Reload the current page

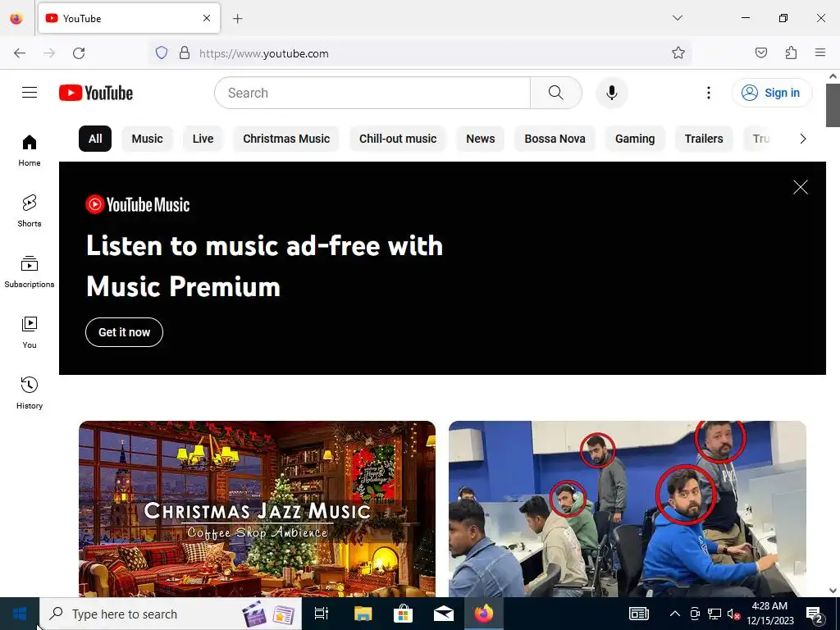pos(79,53)
